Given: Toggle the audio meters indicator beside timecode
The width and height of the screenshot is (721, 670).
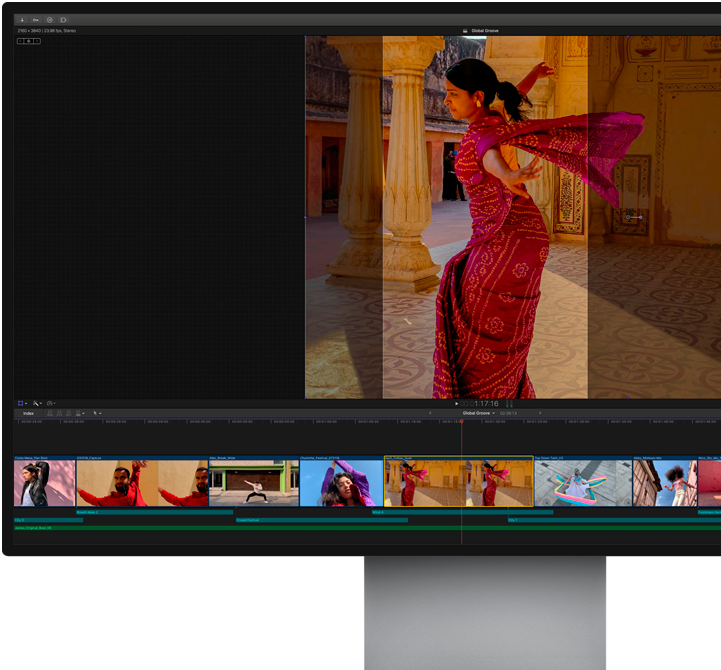Looking at the screenshot, I should click(509, 404).
